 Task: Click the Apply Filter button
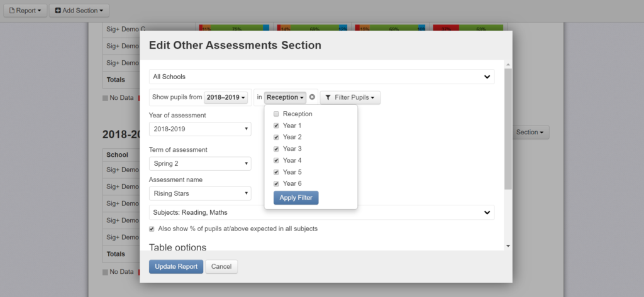coord(296,198)
